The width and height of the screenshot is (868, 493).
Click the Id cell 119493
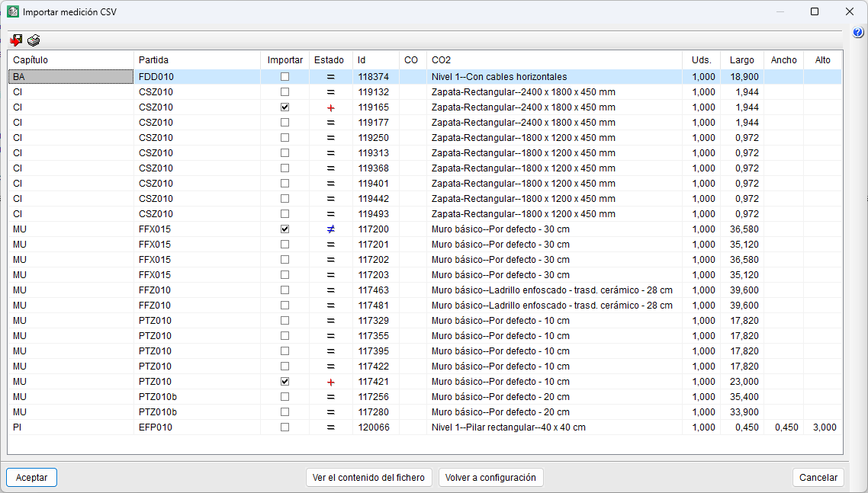click(x=375, y=213)
